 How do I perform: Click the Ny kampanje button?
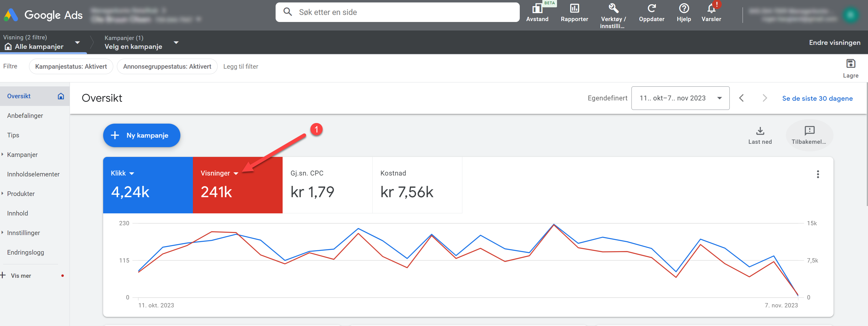coord(142,136)
